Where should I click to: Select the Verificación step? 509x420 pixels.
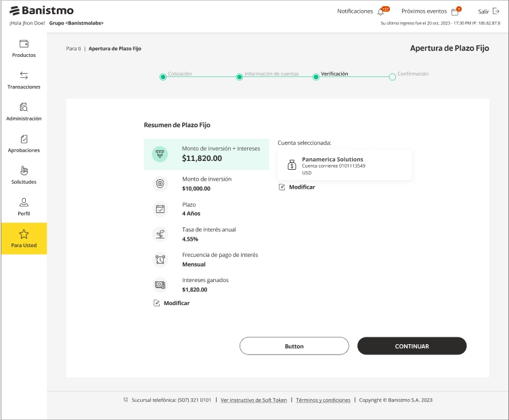point(334,74)
